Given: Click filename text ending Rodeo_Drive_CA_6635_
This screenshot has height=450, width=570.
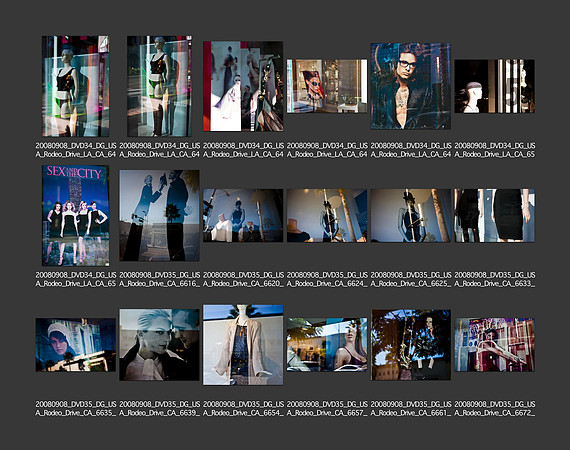Looking at the screenshot, I should coord(76,408).
